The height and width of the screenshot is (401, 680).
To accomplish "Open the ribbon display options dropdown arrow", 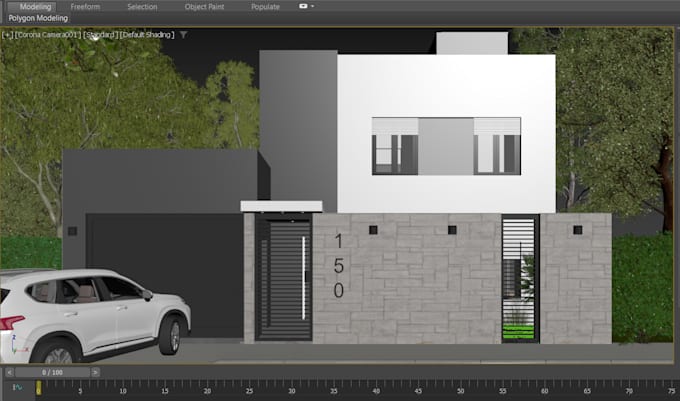I will (x=313, y=6).
